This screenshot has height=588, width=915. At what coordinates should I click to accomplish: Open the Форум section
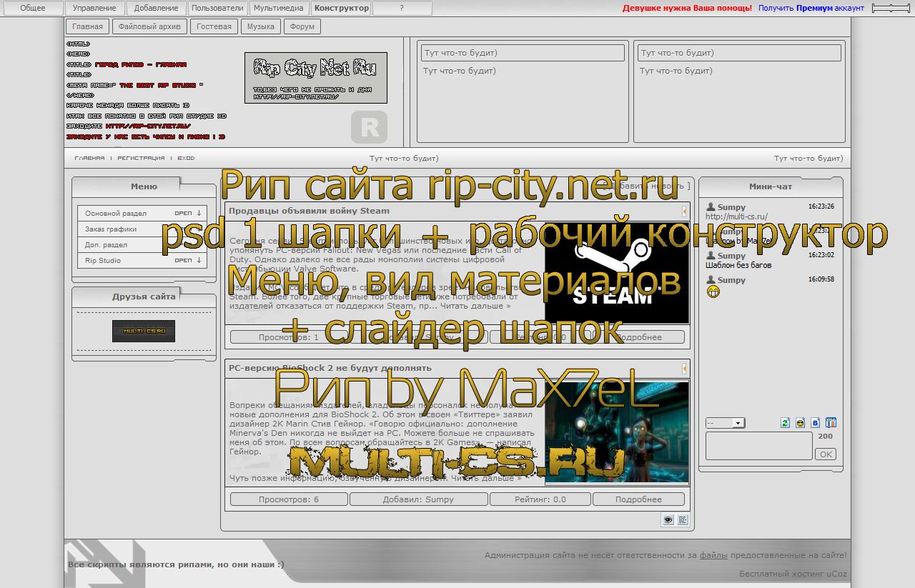pyautogui.click(x=302, y=26)
